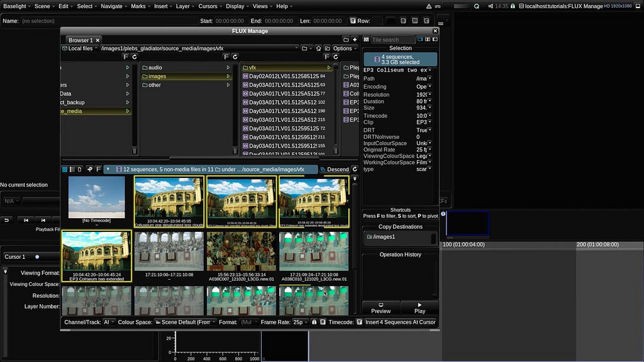
Task: Close the FLUX Manage window
Action: tap(435, 31)
